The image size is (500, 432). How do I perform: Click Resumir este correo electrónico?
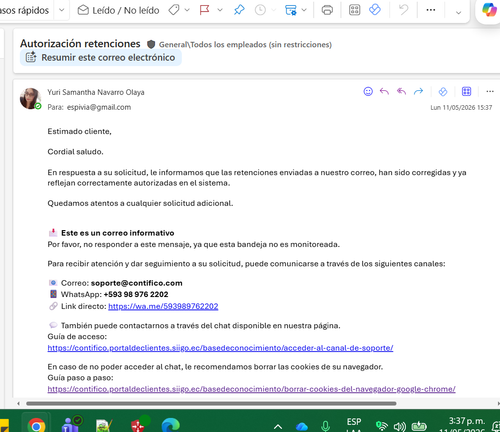pyautogui.click(x=101, y=57)
